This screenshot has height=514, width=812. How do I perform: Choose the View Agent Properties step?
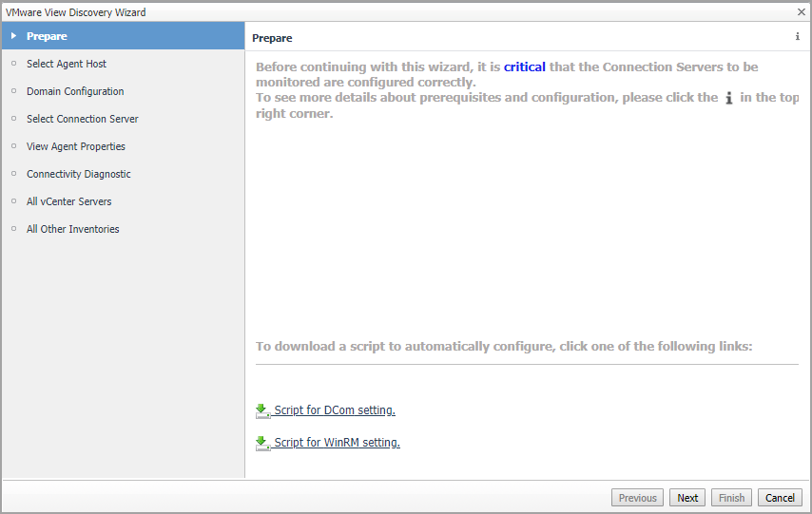pos(76,146)
